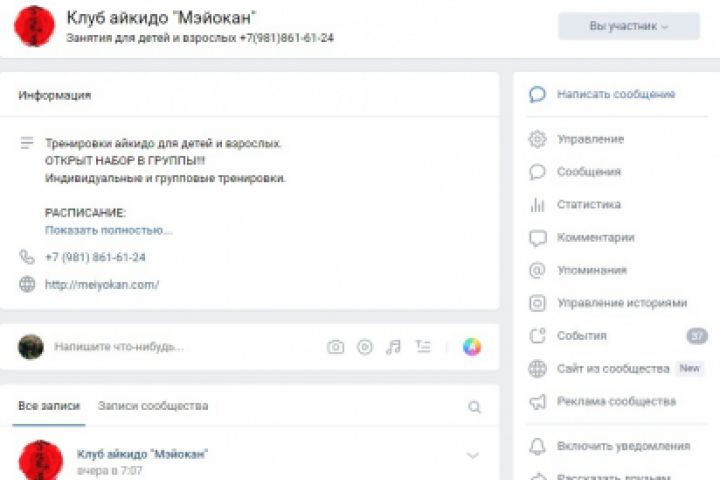Viewport: 720px width, 480px height.
Task: Open the 'Вы участник' membership dropdown
Action: (629, 26)
